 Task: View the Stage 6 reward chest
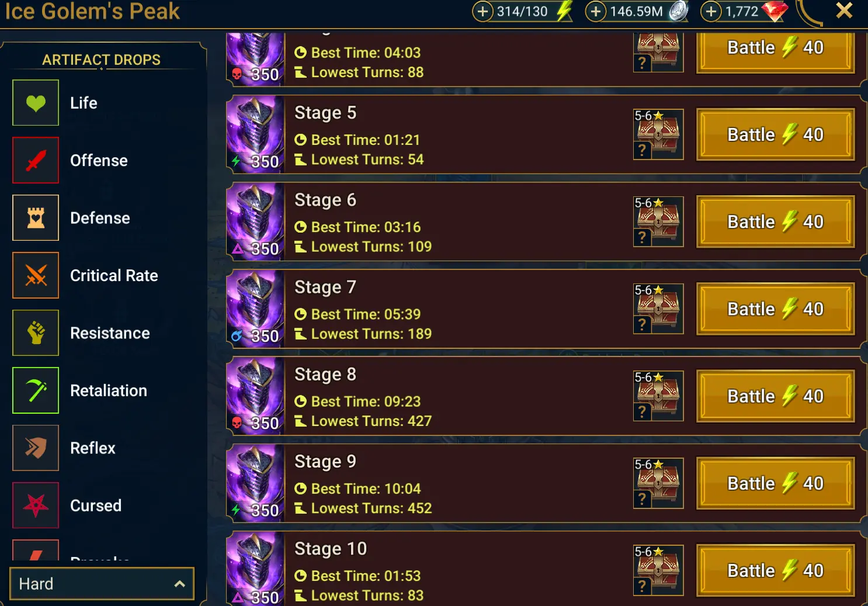[658, 221]
